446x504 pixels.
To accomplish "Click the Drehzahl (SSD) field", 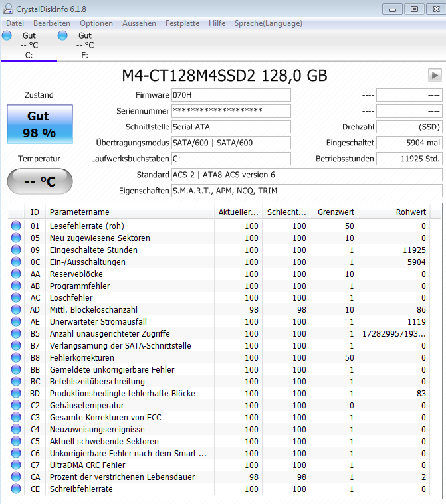I will pos(409,127).
